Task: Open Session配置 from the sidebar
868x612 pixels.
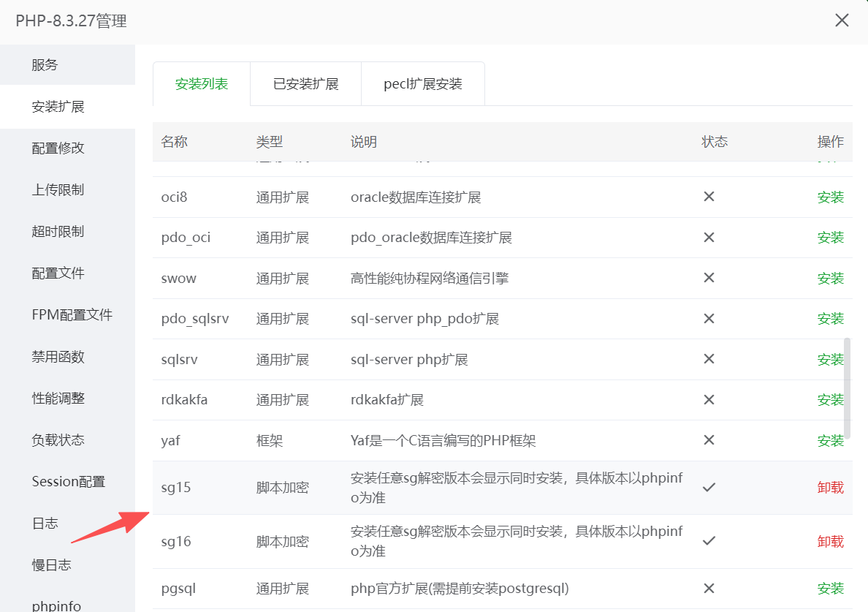Action: tap(68, 482)
